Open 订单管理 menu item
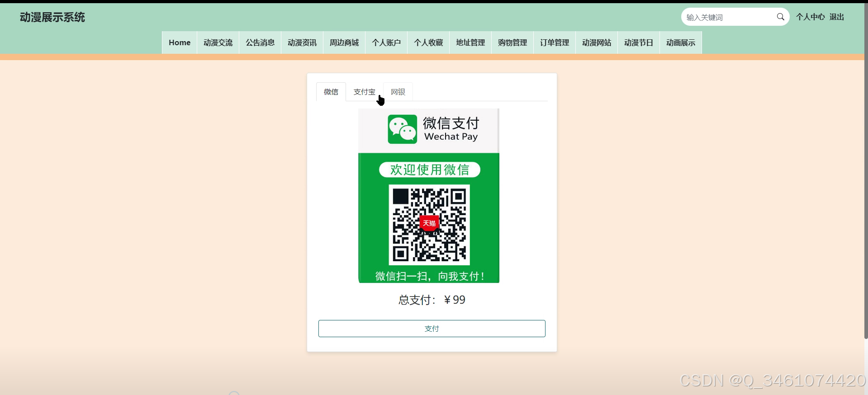868x395 pixels. tap(555, 42)
